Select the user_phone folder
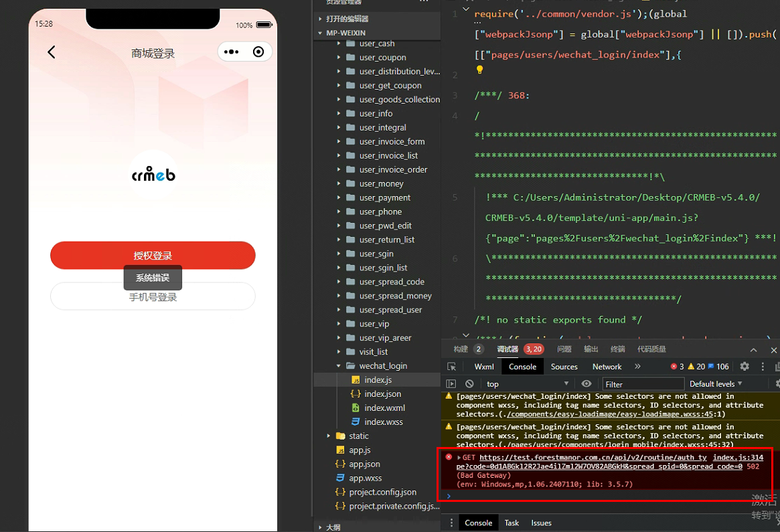 380,212
